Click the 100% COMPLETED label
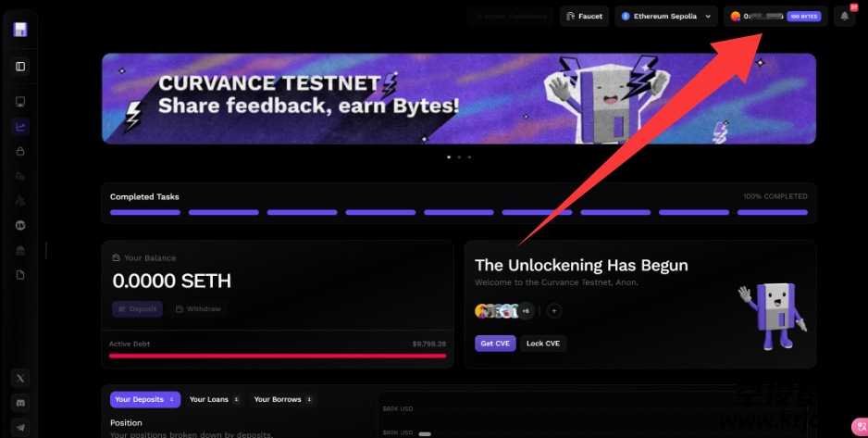This screenshot has height=438, width=868. click(775, 196)
